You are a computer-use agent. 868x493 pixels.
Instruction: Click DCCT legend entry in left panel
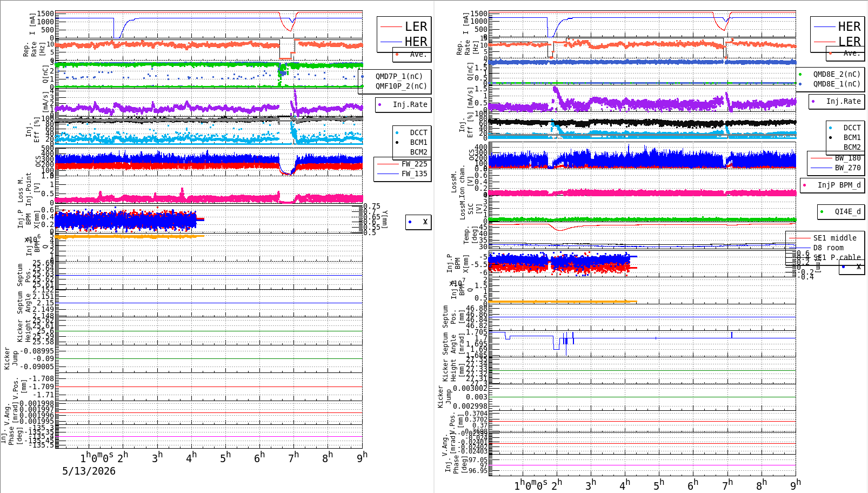pos(418,132)
